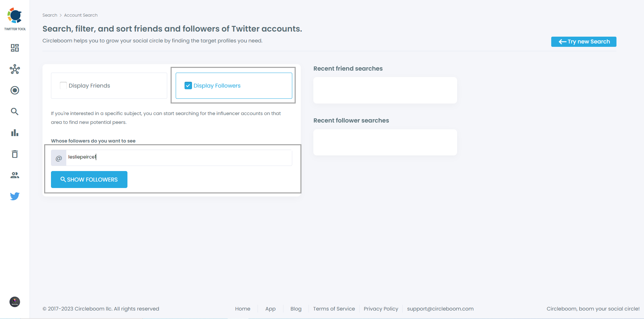Open the dashboard from the sidebar

15,48
